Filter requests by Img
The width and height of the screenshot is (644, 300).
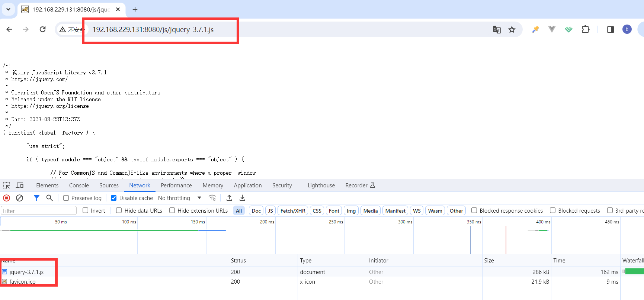click(351, 211)
